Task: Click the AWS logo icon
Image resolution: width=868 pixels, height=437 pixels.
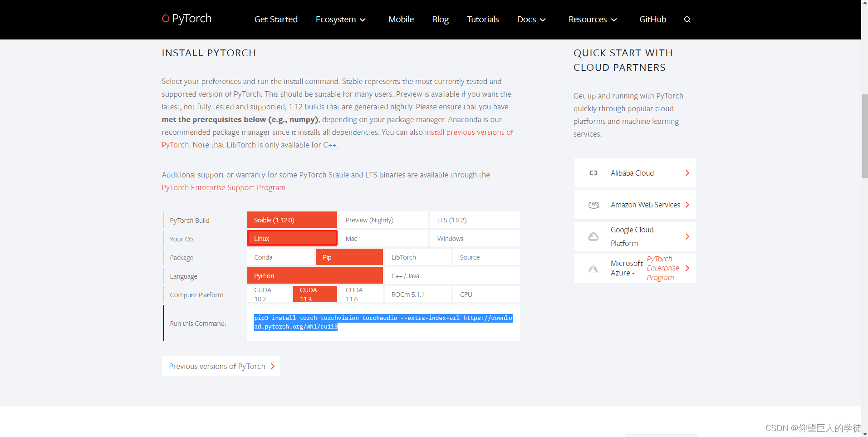Action: pos(593,205)
